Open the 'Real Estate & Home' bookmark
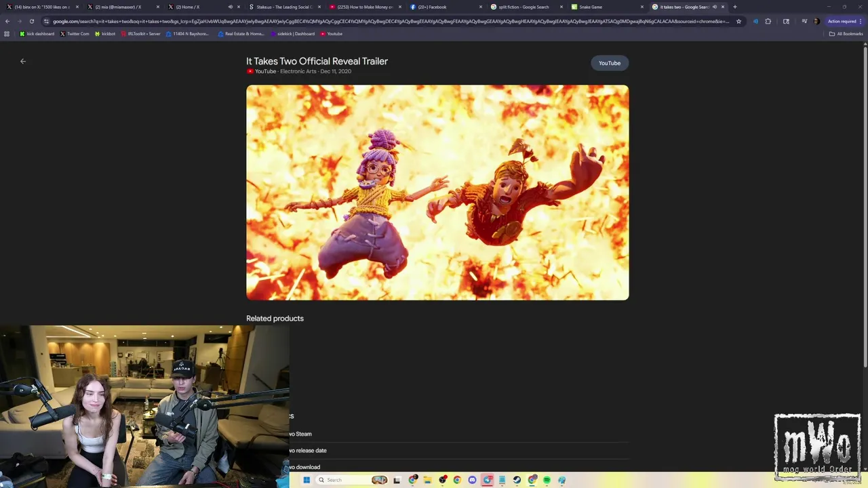The image size is (868, 488). coord(241,34)
